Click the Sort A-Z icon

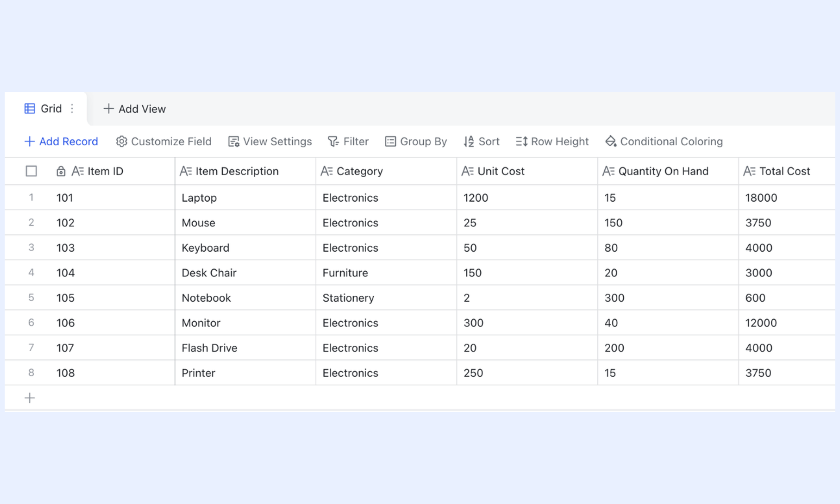469,142
